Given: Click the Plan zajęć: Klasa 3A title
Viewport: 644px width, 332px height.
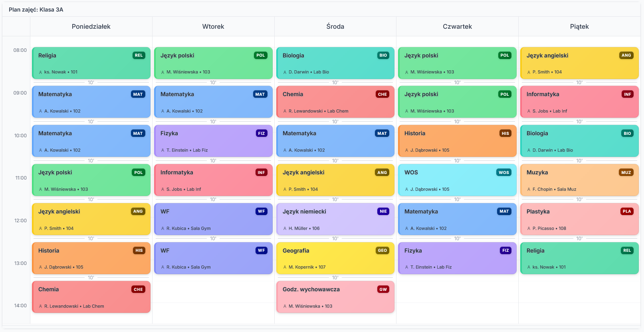Looking at the screenshot, I should [36, 10].
